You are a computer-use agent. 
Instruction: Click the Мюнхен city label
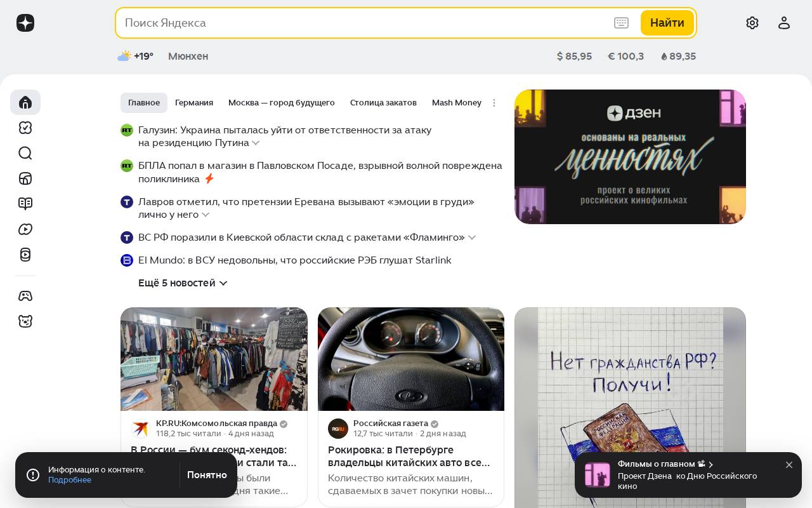[x=188, y=57]
